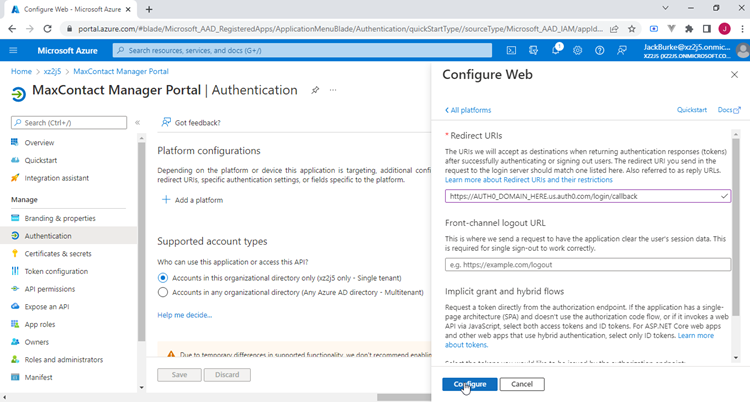Viewport: 750px width, 402px height.
Task: Open the Directories and subscriptions filter icon
Action: pos(533,50)
